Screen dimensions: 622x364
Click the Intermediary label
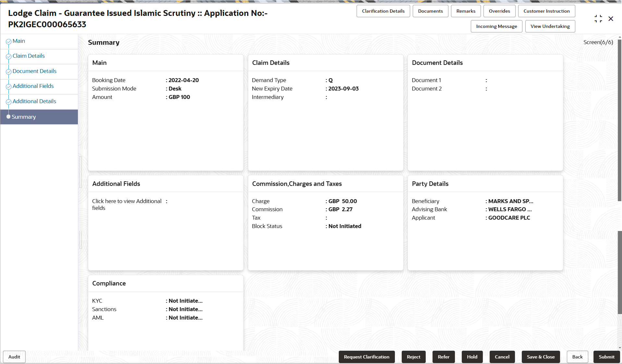pyautogui.click(x=268, y=97)
